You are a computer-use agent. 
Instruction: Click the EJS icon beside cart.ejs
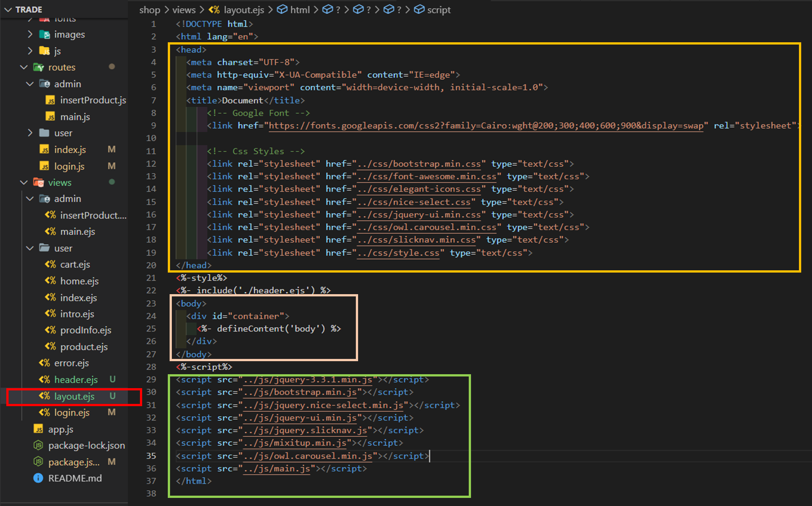[50, 264]
